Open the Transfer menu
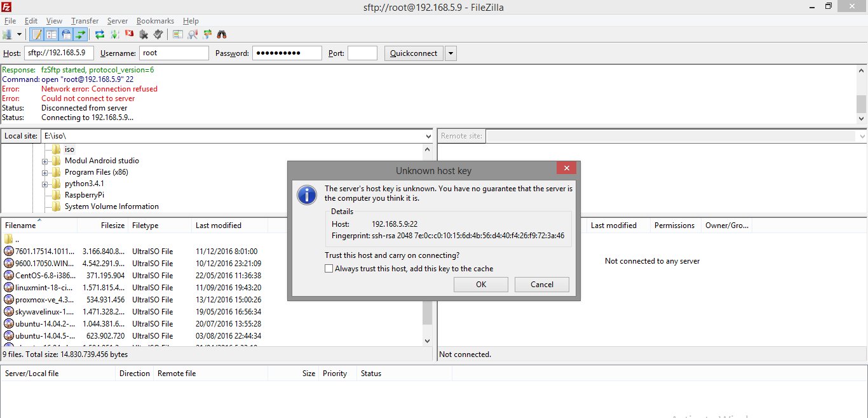This screenshot has width=868, height=418. point(85,21)
